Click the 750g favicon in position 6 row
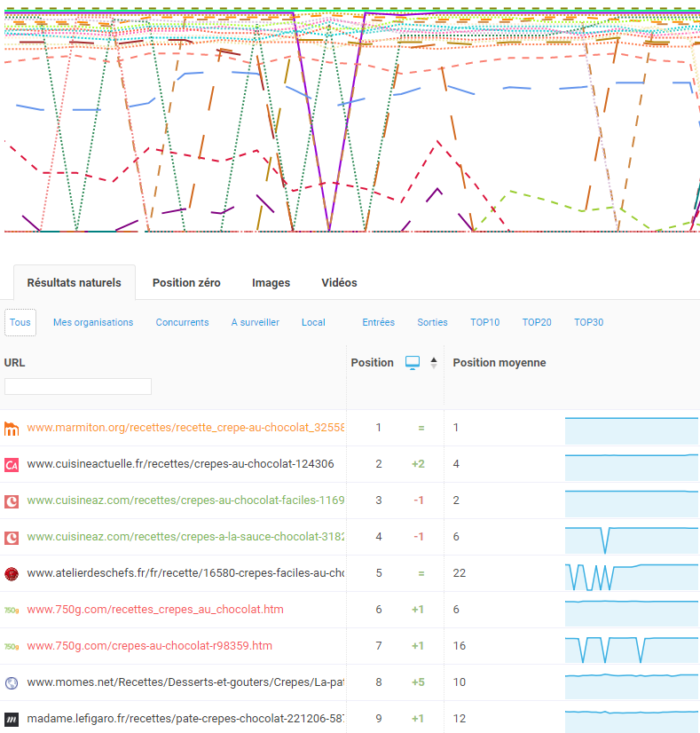700x733 pixels. coord(12,610)
